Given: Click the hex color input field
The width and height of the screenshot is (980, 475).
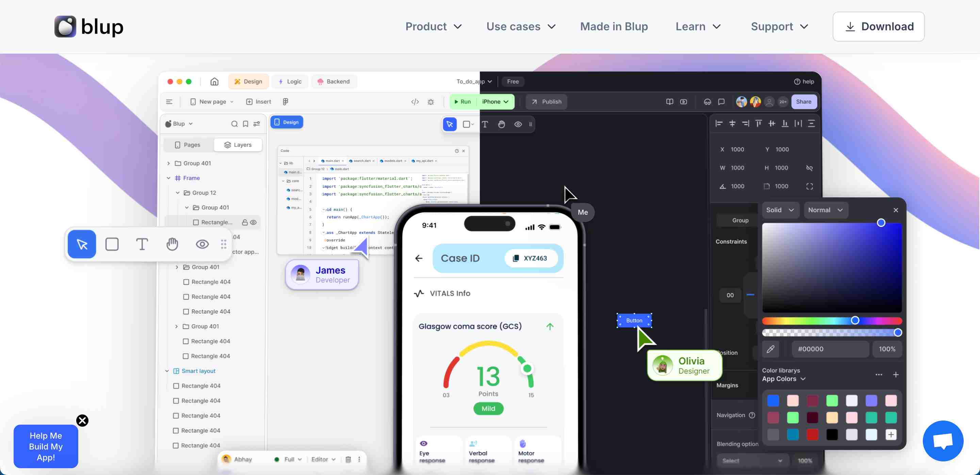Looking at the screenshot, I should click(830, 349).
